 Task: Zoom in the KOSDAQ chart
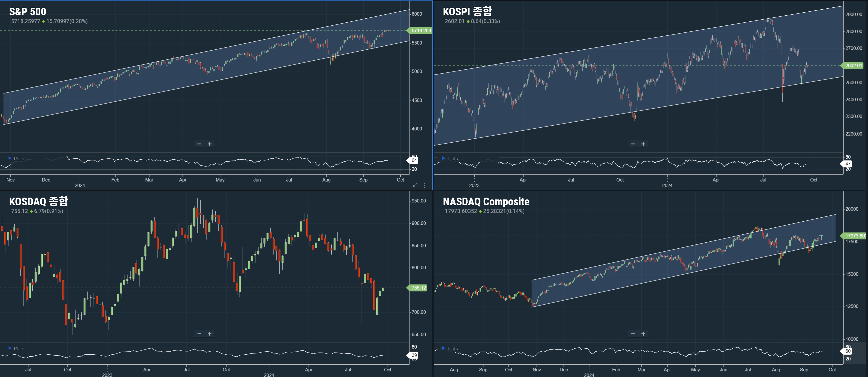pyautogui.click(x=210, y=334)
